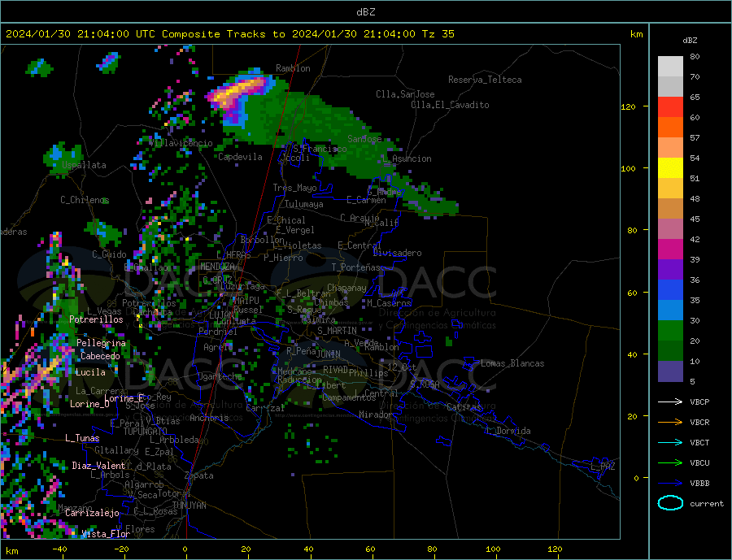Viewport: 732px width, 560px height.
Task: Click the blue VBBB arrow legend icon
Action: pyautogui.click(x=670, y=484)
